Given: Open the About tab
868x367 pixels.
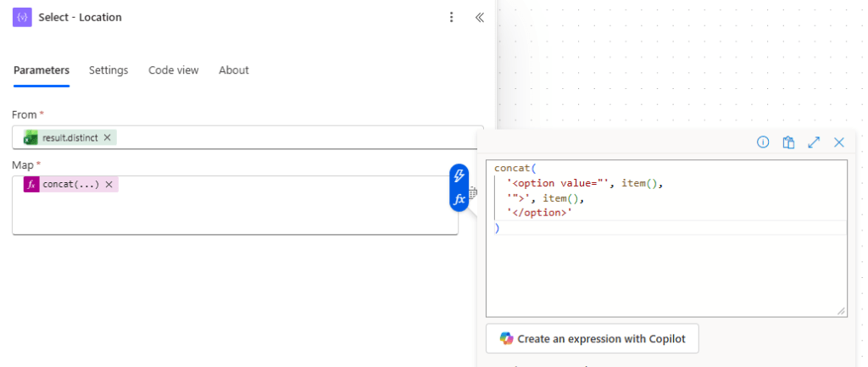Looking at the screenshot, I should pos(234,70).
